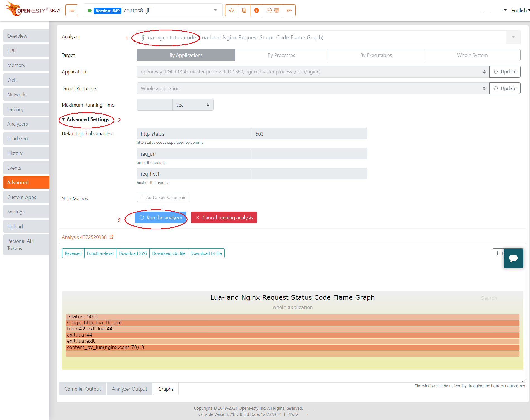
Task: Toggle the sidebar list menu icon
Action: tap(72, 10)
